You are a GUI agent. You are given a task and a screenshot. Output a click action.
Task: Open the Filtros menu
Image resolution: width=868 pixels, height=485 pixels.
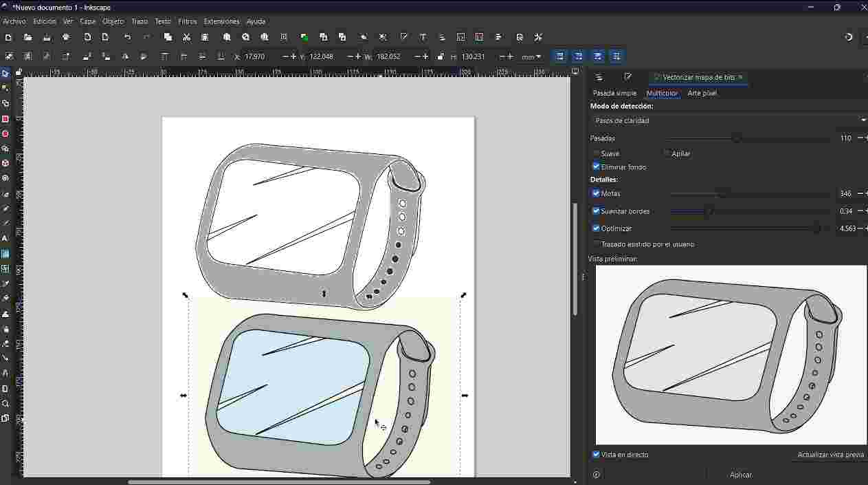tap(187, 21)
